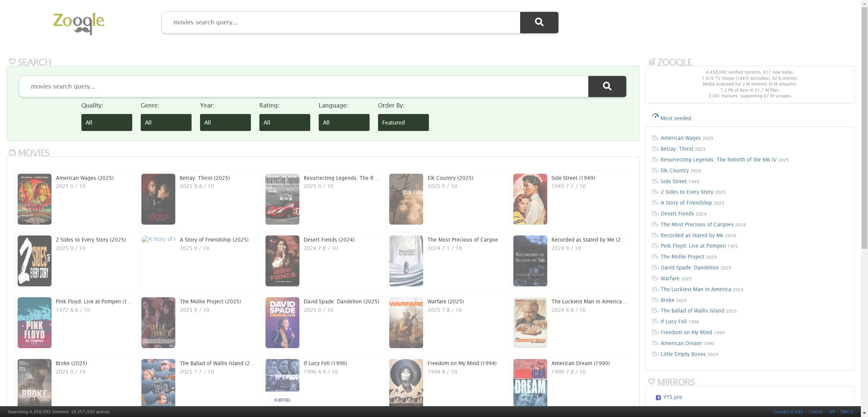Viewport: 868px width, 417px height.
Task: Click inside the Search panel query field
Action: click(x=303, y=87)
